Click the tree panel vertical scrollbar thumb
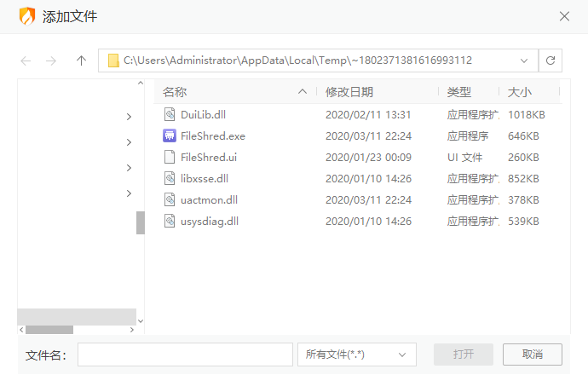The image size is (588, 392). click(141, 222)
